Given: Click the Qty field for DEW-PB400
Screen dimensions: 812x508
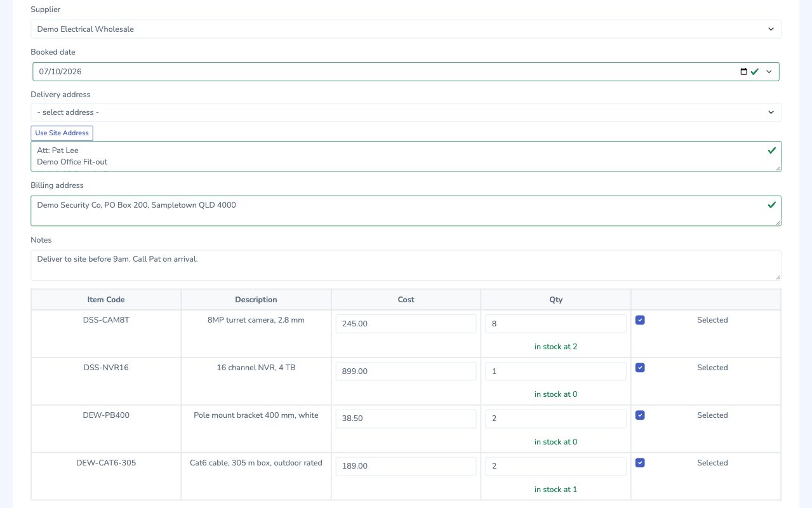Looking at the screenshot, I should coord(556,419).
